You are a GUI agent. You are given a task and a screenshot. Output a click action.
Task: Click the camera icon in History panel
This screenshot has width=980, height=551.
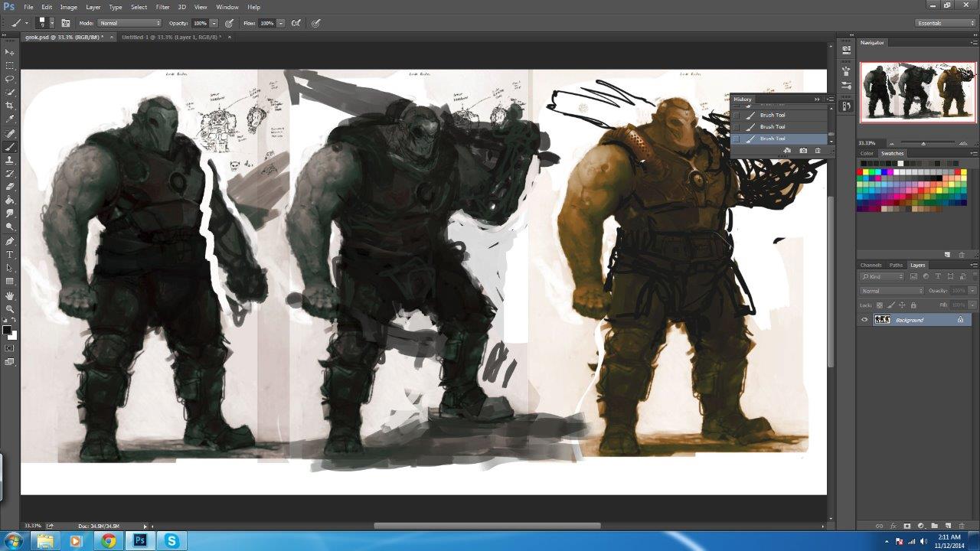point(803,151)
